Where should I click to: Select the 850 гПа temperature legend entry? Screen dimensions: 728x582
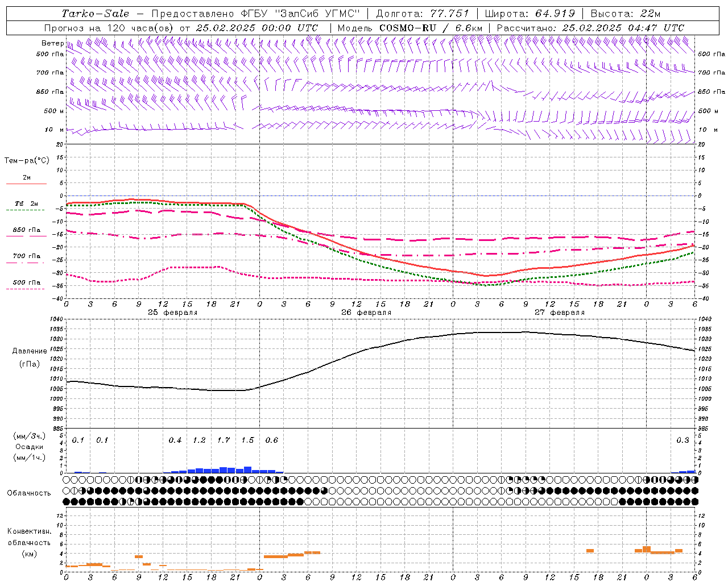coord(26,230)
